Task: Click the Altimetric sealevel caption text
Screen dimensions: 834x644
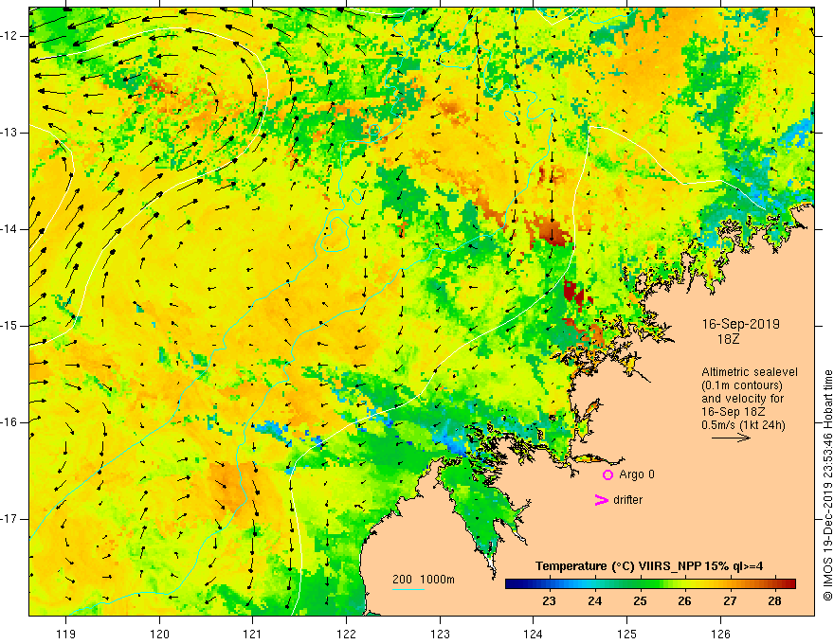Action: coord(750,372)
